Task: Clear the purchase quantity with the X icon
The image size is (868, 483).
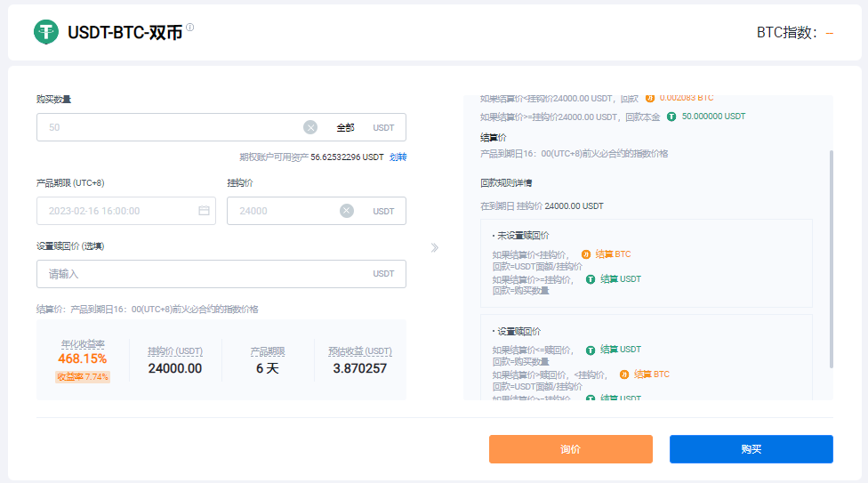Action: pos(310,127)
